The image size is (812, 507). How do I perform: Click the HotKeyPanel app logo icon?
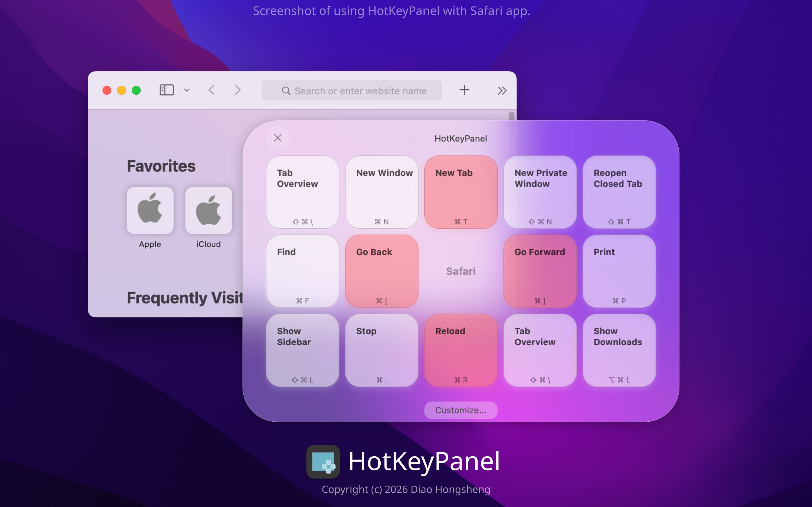point(323,461)
